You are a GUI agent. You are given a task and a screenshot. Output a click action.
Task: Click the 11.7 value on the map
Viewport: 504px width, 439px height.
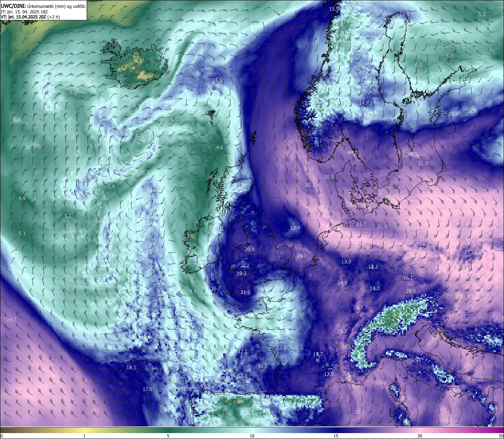(x=318, y=354)
